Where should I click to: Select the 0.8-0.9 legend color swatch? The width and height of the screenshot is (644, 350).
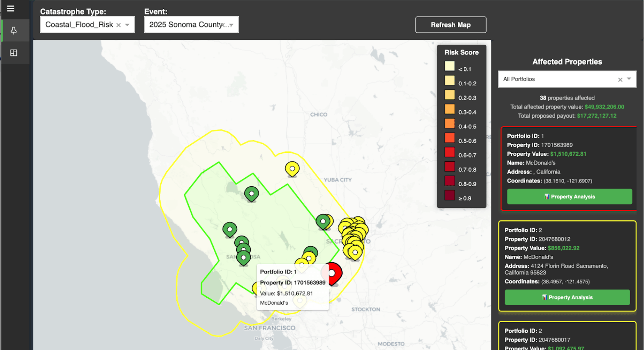click(450, 181)
